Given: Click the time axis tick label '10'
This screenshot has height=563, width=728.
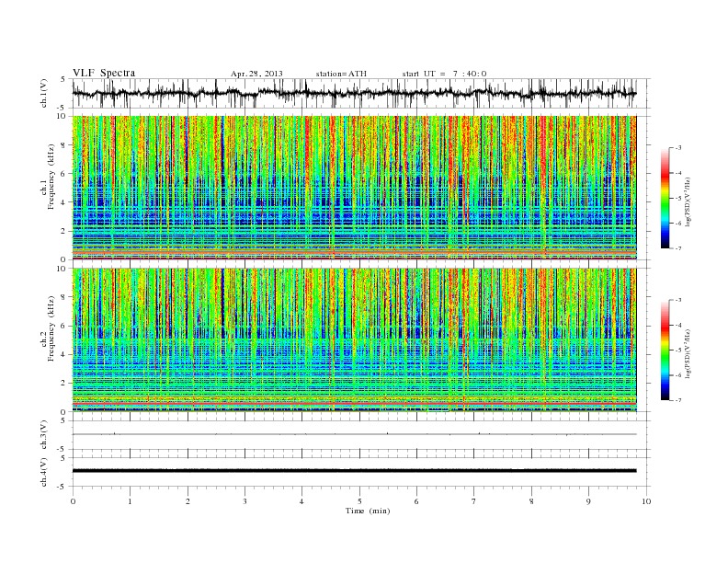Looking at the screenshot, I should click(x=646, y=501).
